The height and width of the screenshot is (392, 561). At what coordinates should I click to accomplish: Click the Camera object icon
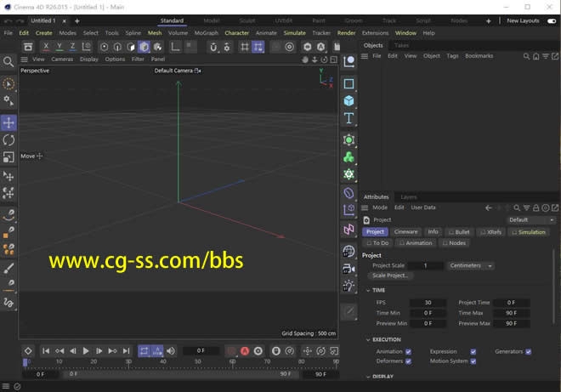pyautogui.click(x=348, y=269)
